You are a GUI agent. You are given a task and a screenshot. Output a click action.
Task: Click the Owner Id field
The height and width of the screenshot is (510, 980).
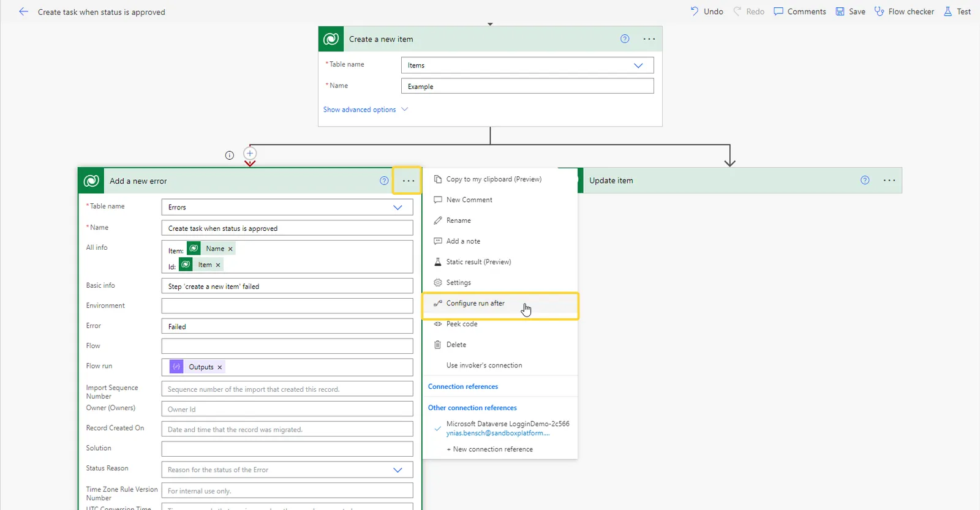click(x=287, y=409)
